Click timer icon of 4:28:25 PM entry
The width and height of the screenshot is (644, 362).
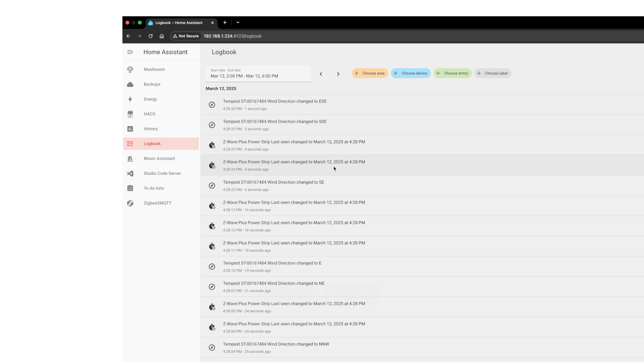(212, 145)
